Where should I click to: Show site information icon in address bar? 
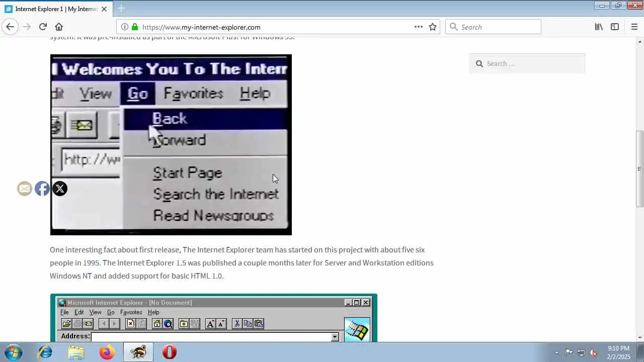(125, 27)
